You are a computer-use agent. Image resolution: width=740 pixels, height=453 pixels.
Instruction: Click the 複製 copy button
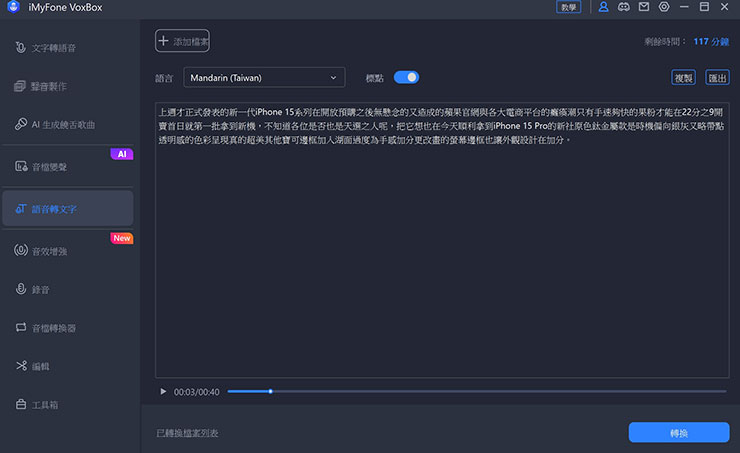point(683,78)
